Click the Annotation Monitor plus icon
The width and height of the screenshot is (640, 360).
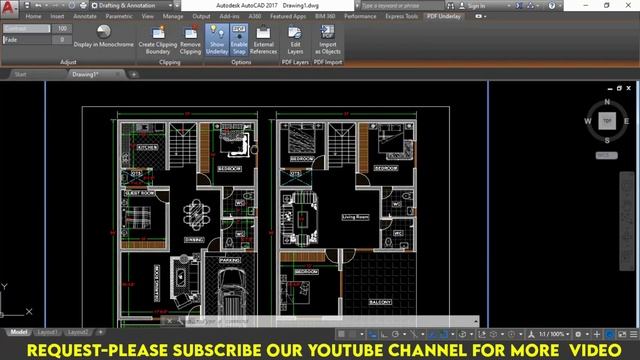tap(597, 334)
